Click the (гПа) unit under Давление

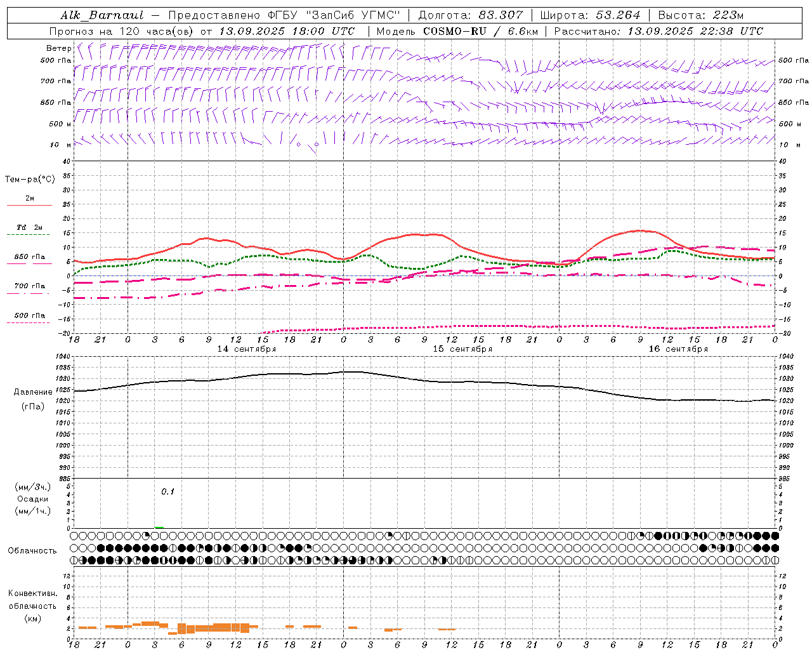pos(33,407)
